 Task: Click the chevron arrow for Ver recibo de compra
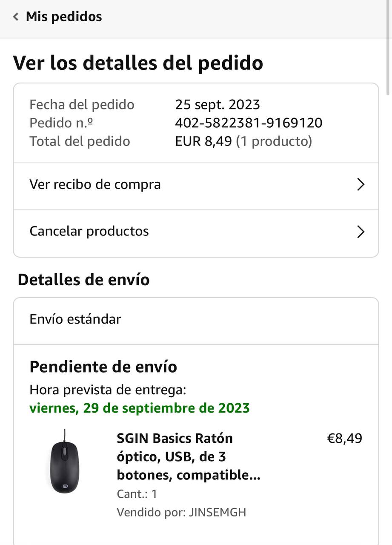361,185
